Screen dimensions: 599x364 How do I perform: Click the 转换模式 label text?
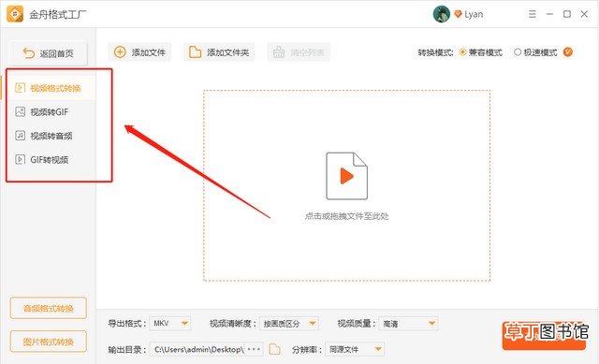(x=435, y=52)
